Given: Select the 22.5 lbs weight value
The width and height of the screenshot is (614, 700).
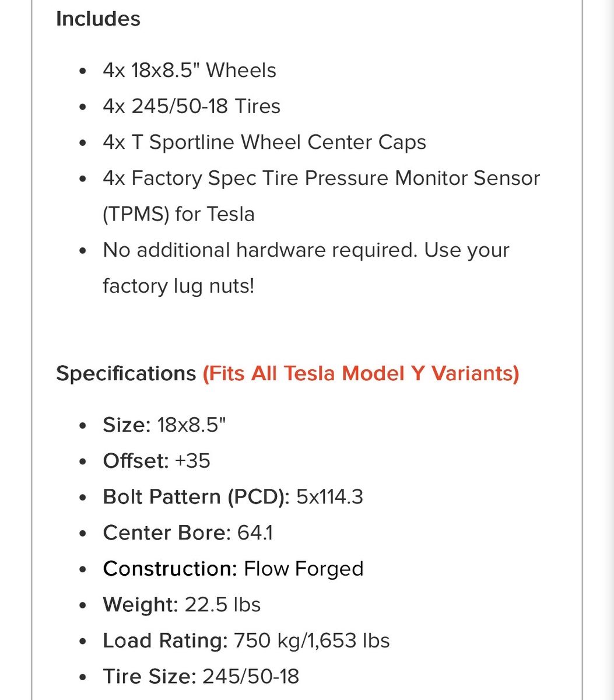Looking at the screenshot, I should coord(222,604).
